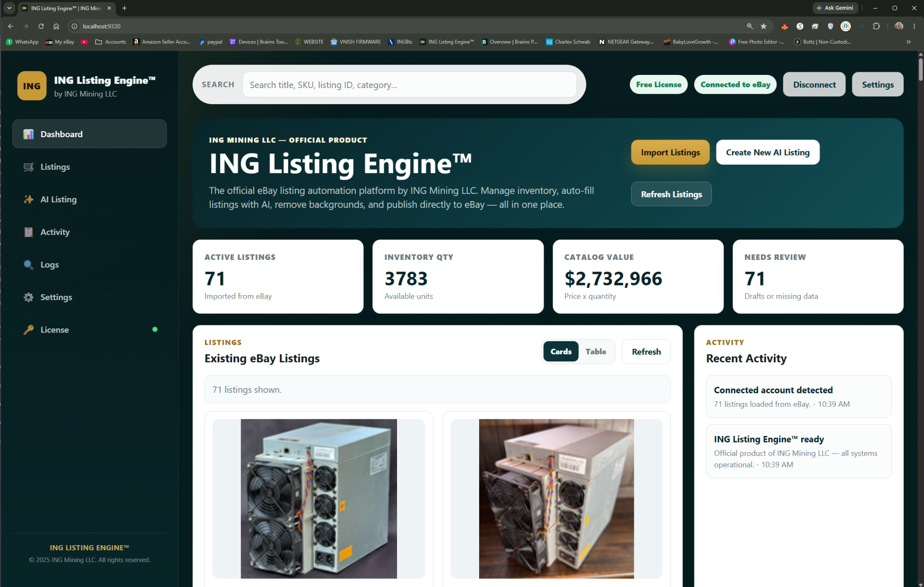This screenshot has width=924, height=587.
Task: Open the second miner listing thumbnail
Action: click(x=556, y=499)
